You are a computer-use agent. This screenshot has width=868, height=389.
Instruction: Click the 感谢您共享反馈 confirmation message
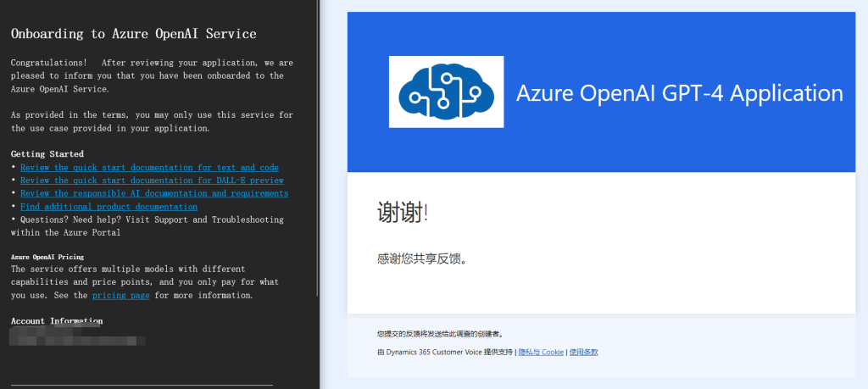point(422,258)
